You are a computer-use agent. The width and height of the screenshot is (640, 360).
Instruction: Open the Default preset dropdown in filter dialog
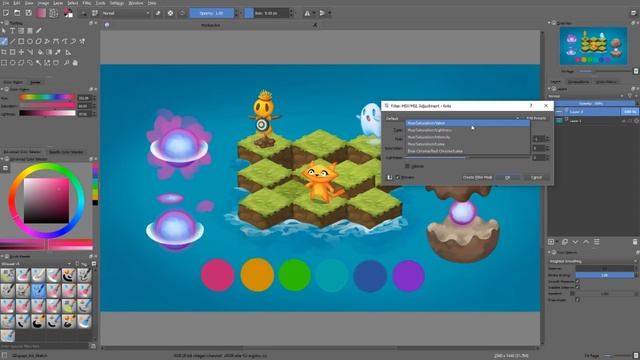click(453, 118)
